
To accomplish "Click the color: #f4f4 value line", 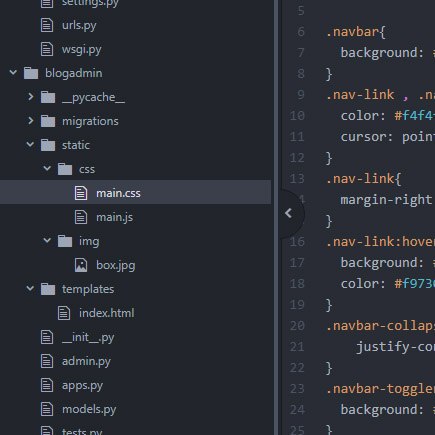I will (x=388, y=116).
